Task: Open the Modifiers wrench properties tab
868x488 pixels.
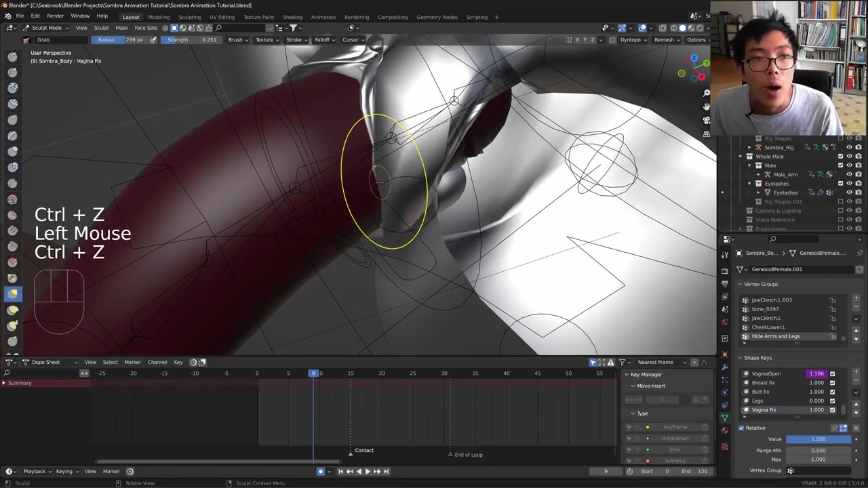Action: [725, 367]
